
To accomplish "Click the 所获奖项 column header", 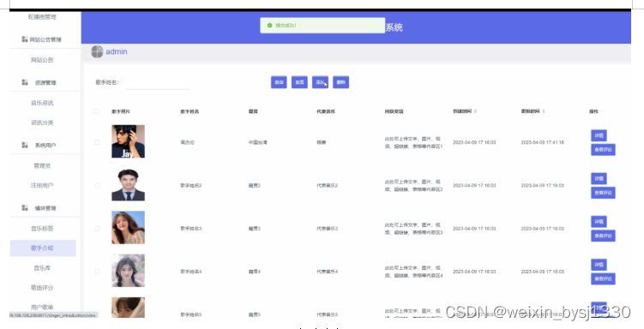I will [x=394, y=111].
